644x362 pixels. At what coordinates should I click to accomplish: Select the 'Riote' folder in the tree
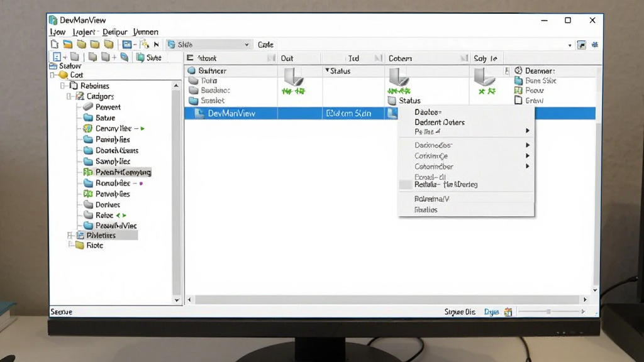(x=89, y=246)
